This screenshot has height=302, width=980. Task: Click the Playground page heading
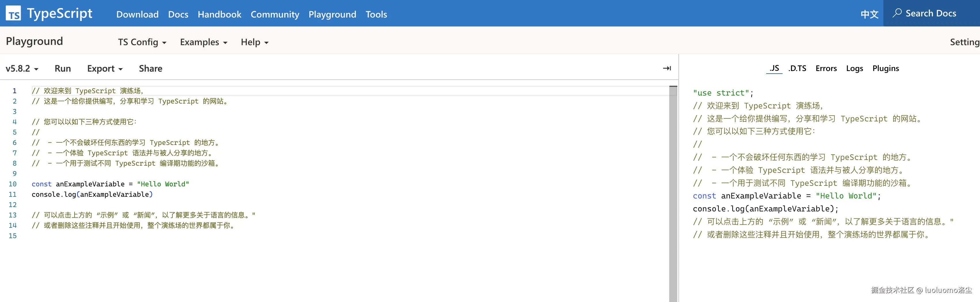point(34,41)
